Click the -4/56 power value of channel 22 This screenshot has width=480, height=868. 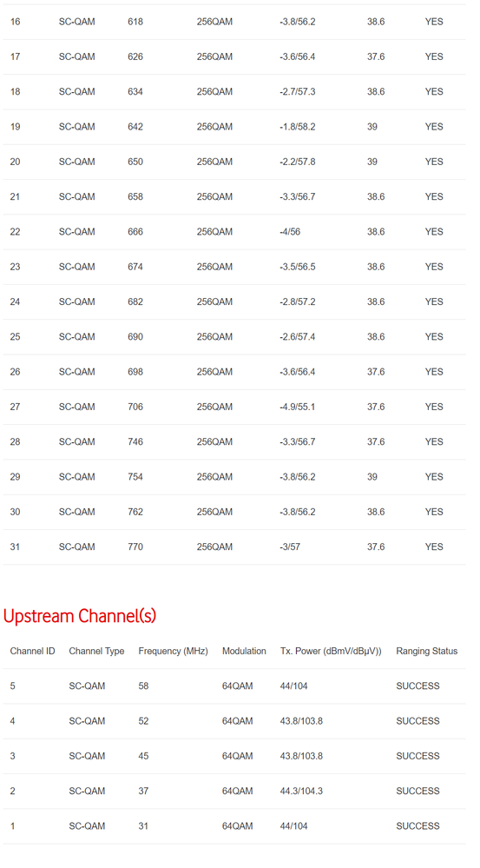290,232
